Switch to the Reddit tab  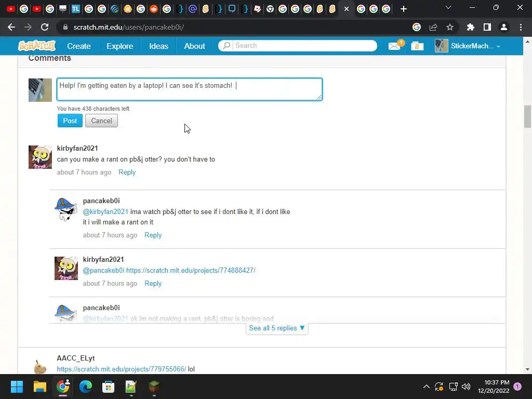tap(154, 9)
